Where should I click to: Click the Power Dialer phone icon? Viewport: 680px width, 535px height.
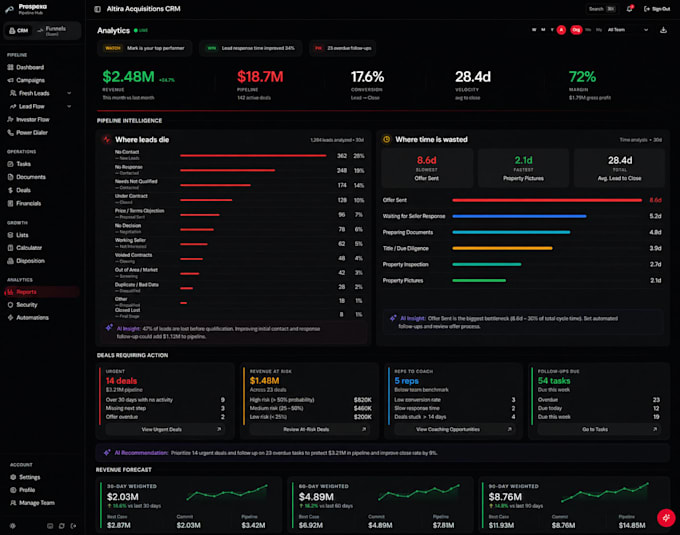coord(10,133)
